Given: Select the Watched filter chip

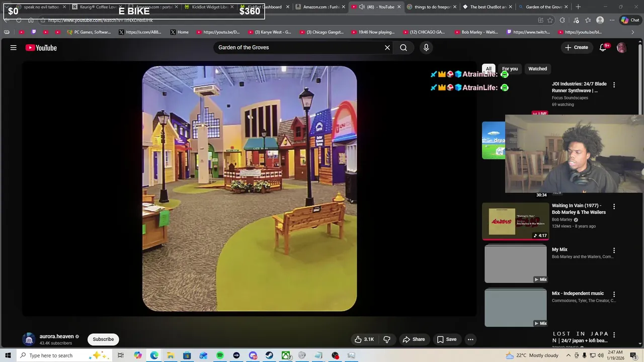Looking at the screenshot, I should point(537,69).
